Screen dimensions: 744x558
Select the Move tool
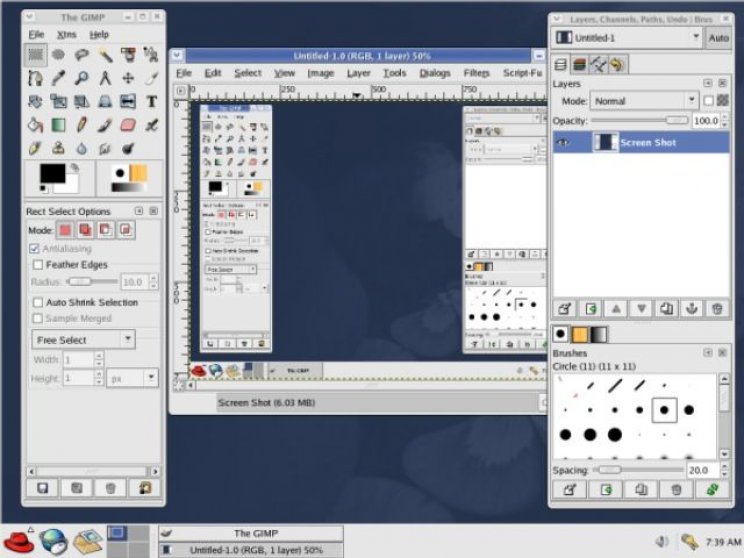[128, 78]
